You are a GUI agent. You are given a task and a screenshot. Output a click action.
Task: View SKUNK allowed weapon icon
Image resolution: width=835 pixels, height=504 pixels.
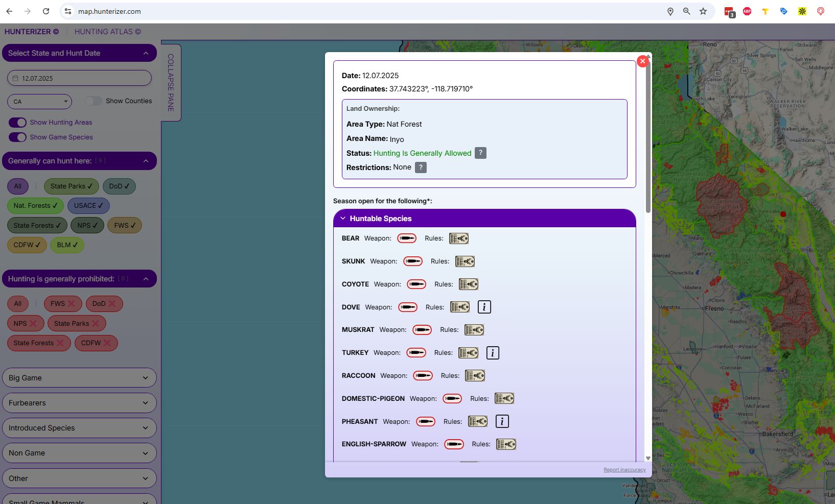tap(413, 261)
